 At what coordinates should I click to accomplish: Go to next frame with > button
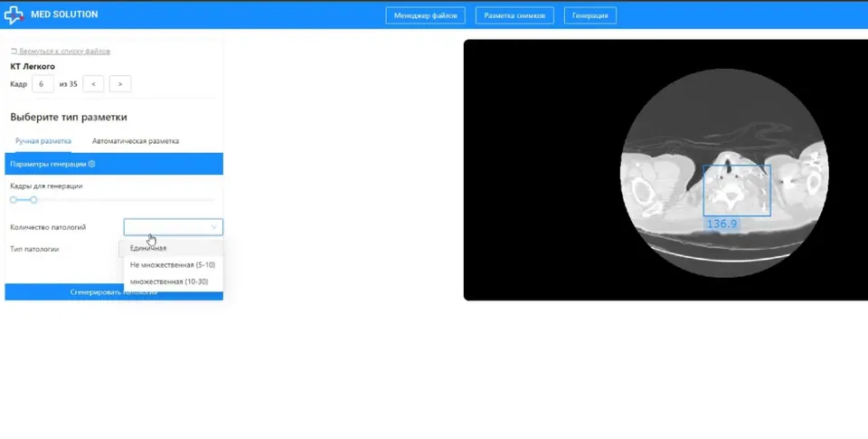[120, 84]
